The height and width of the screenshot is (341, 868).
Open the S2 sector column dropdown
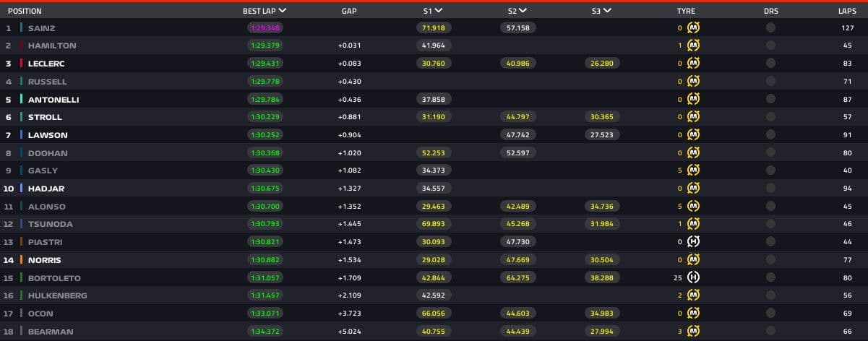coord(523,11)
